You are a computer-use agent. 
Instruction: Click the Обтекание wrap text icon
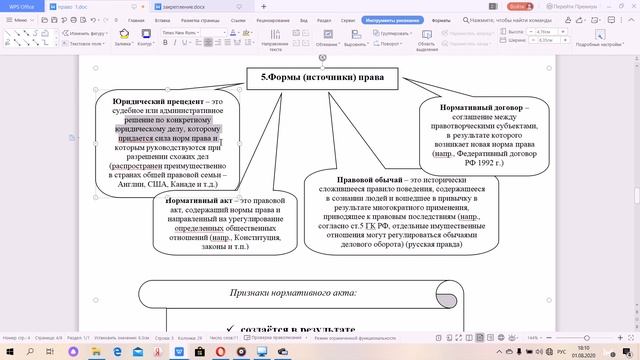(x=328, y=34)
